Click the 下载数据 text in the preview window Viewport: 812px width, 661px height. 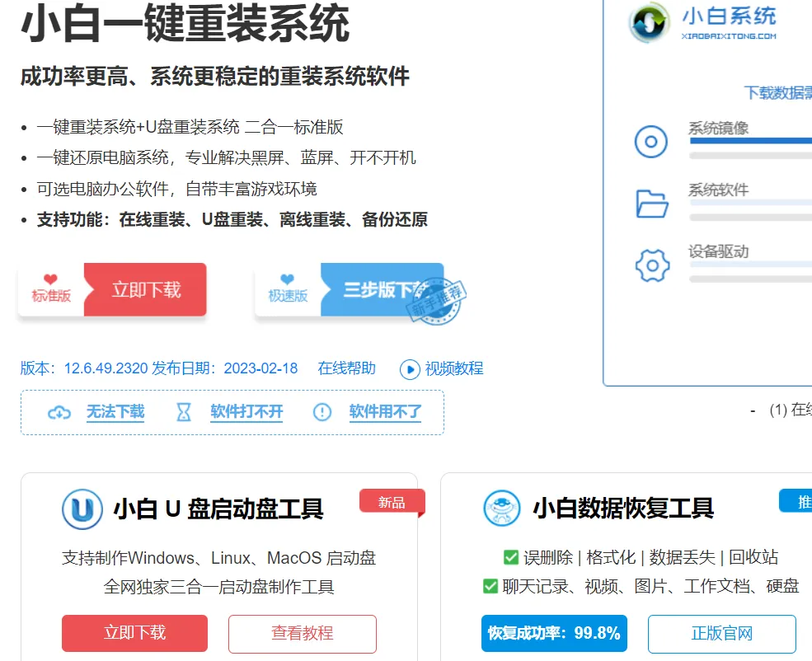point(778,93)
